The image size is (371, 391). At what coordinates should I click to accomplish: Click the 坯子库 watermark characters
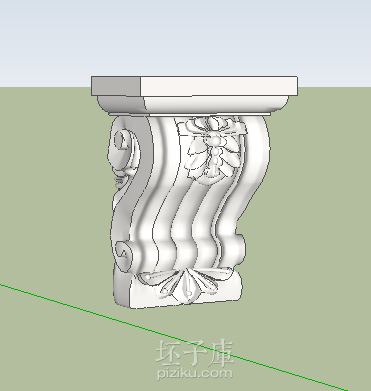[x=195, y=353]
